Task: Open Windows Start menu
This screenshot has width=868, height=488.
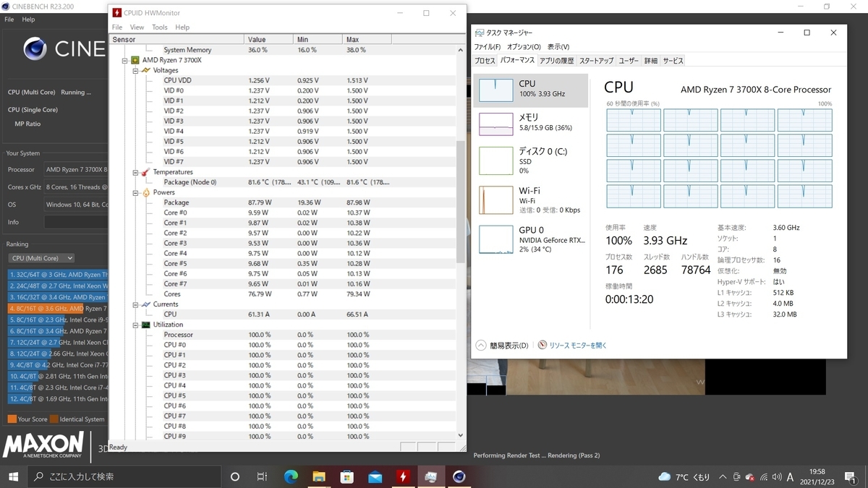Action: pos(13,476)
